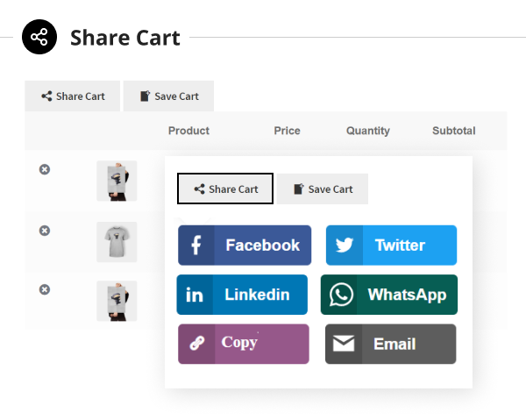Click the Price column header
The width and height of the screenshot is (526, 420).
287,131
